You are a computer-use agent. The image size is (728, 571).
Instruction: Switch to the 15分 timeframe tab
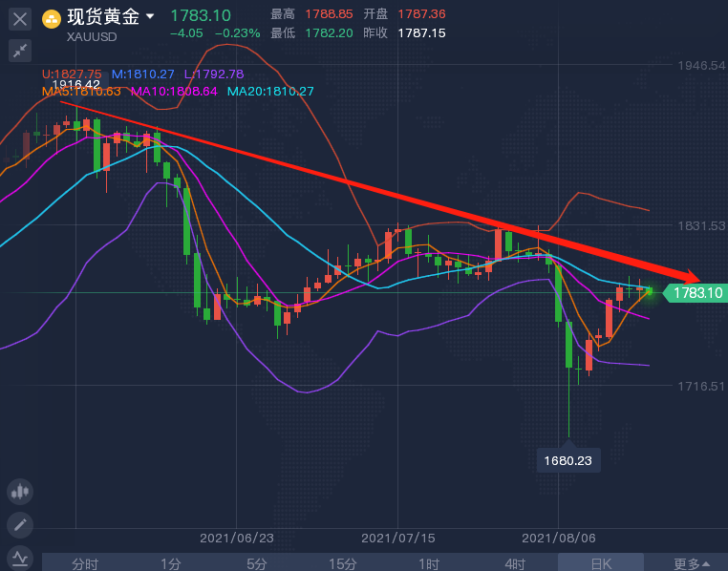pyautogui.click(x=343, y=563)
